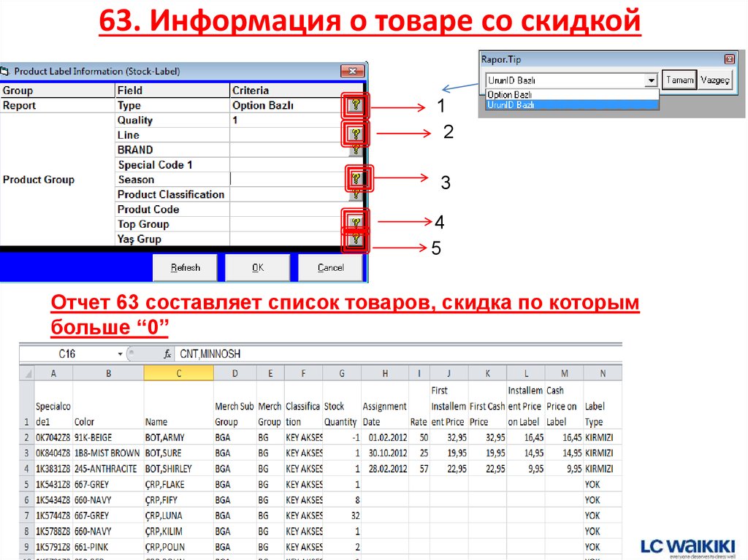Click the Line field lookup icon
Screen dimensions: 748x560
point(356,134)
